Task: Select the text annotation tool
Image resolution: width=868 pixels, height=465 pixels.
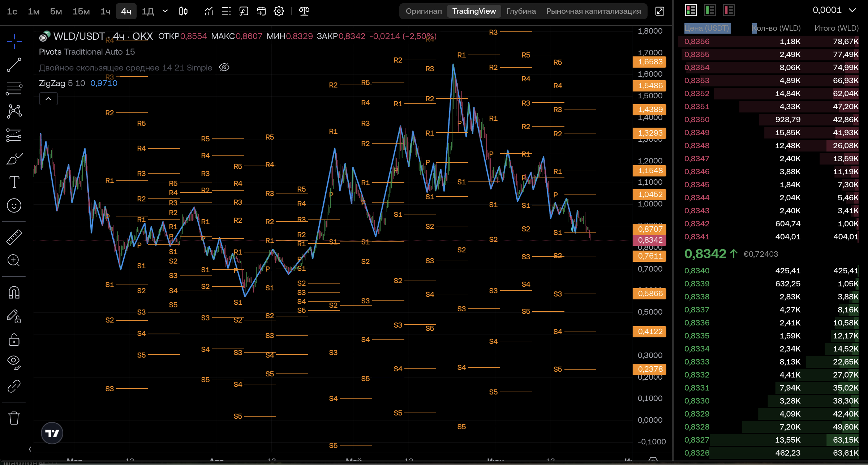Action: point(14,182)
